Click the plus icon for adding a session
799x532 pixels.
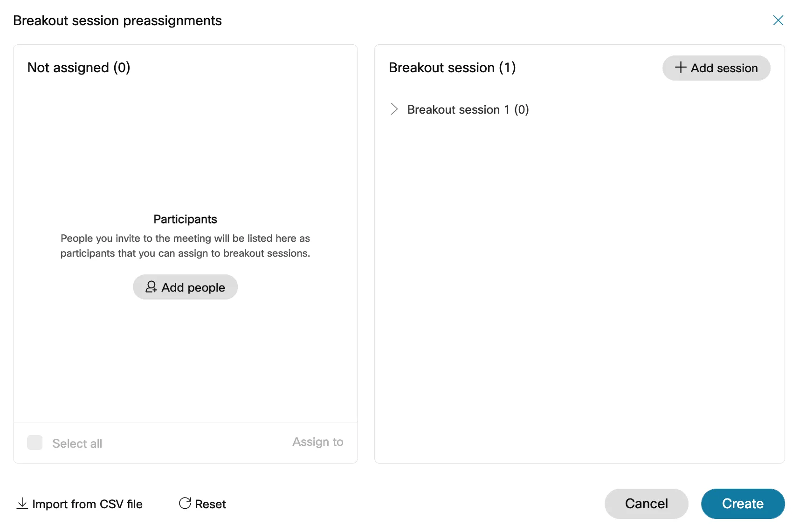pos(681,68)
